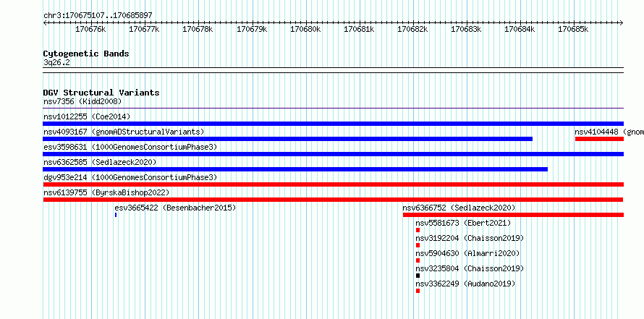Click the nsv7356 (Kidd2008) variant label
The width and height of the screenshot is (644, 319).
[82, 101]
